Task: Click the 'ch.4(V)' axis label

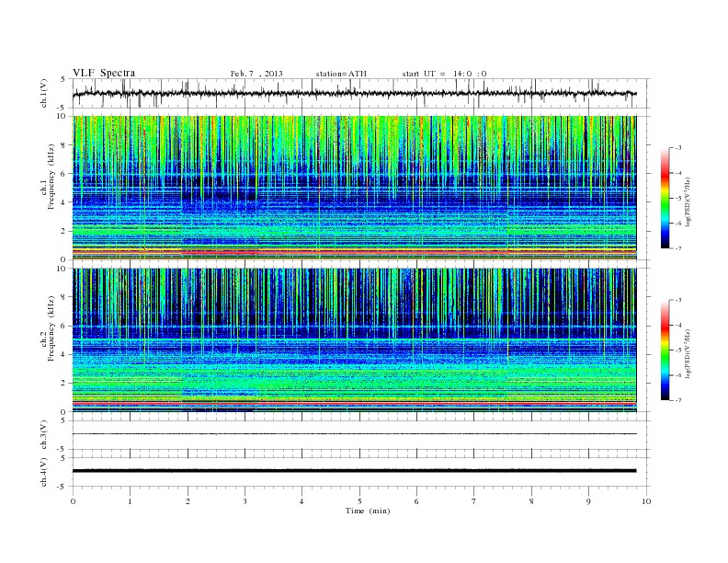Action: (x=44, y=472)
